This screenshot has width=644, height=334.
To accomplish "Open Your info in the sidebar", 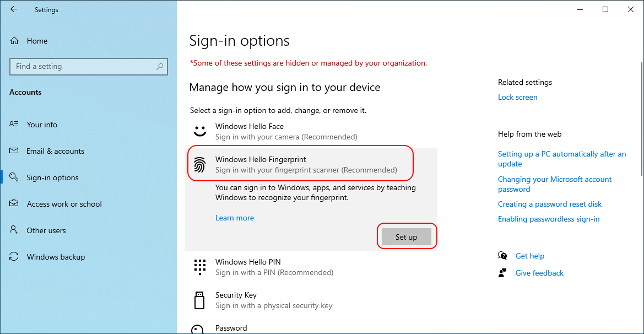I will click(42, 125).
